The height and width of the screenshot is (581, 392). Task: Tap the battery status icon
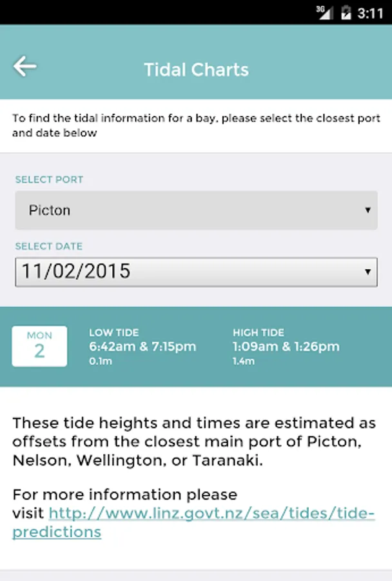[346, 13]
